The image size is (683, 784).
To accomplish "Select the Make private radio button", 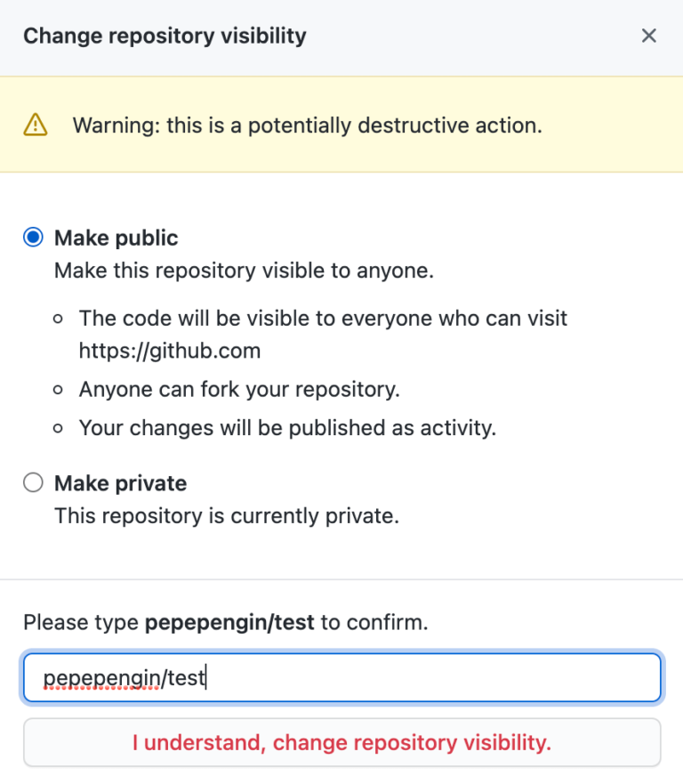I will (x=33, y=483).
